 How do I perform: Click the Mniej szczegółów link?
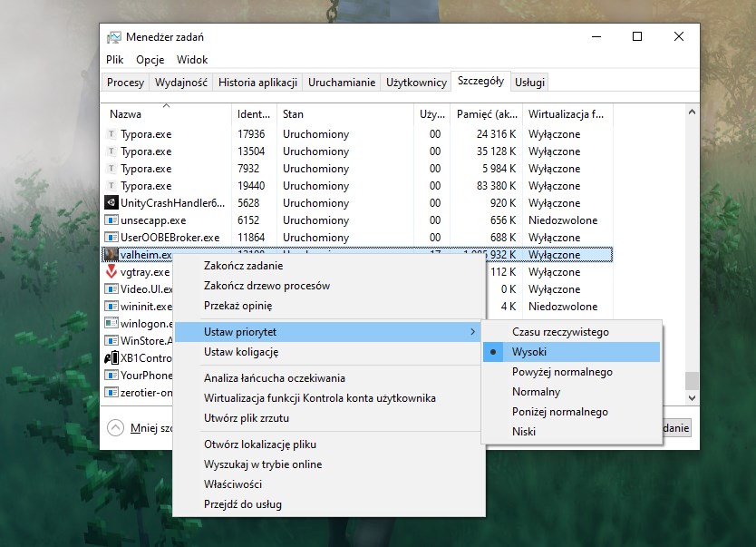point(150,428)
